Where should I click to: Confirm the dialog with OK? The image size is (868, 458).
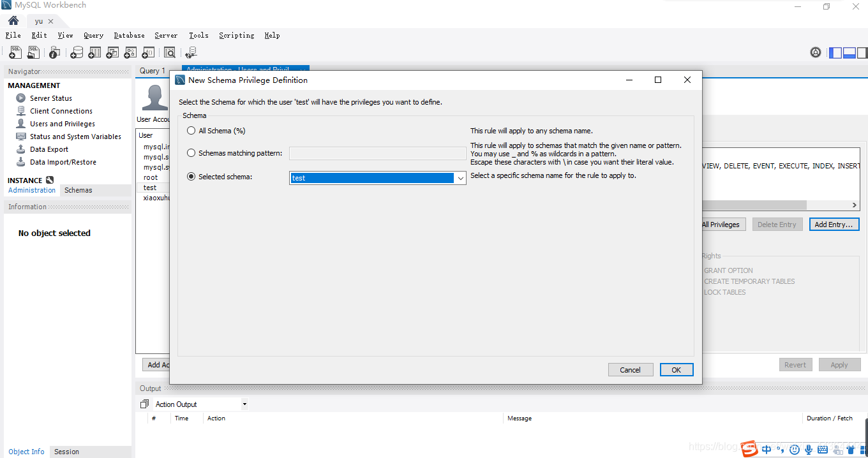click(x=676, y=370)
